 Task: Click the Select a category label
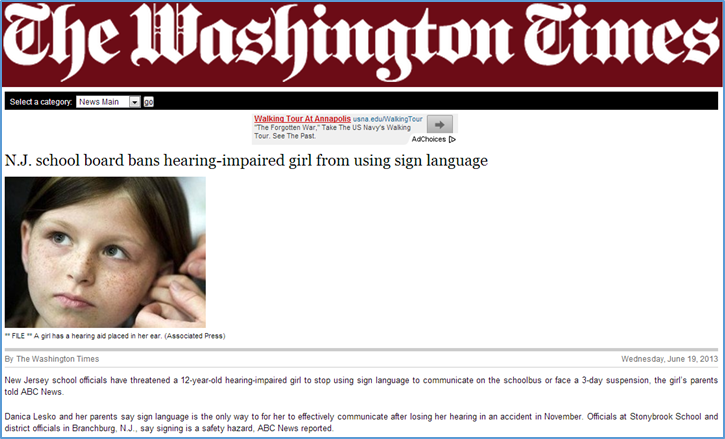click(41, 102)
